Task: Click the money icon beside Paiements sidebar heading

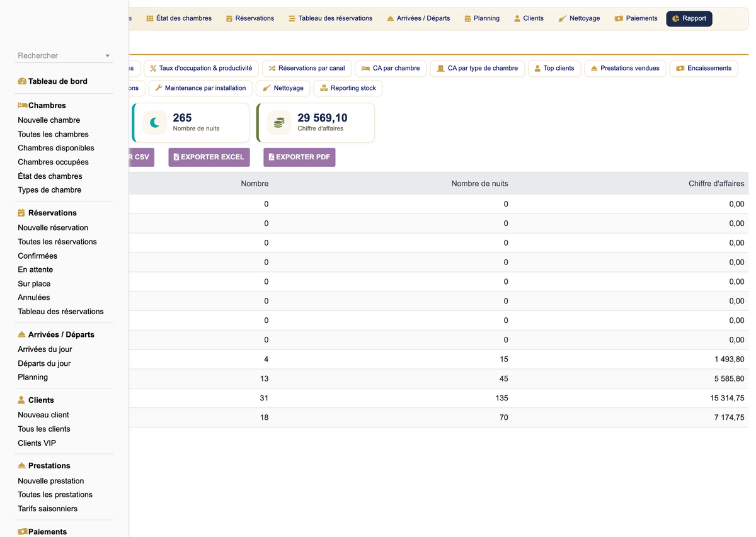Action: coord(22,531)
